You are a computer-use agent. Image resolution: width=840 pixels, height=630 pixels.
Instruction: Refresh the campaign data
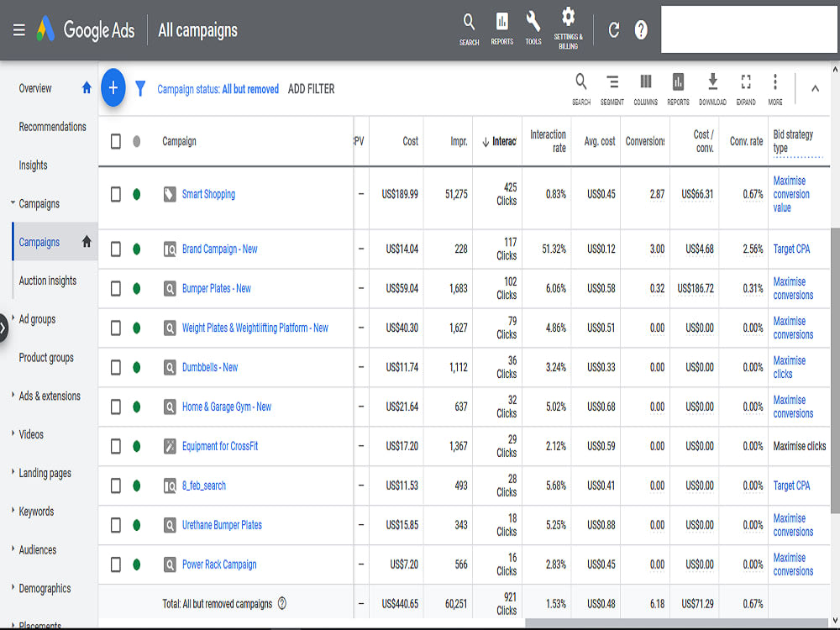(x=614, y=30)
